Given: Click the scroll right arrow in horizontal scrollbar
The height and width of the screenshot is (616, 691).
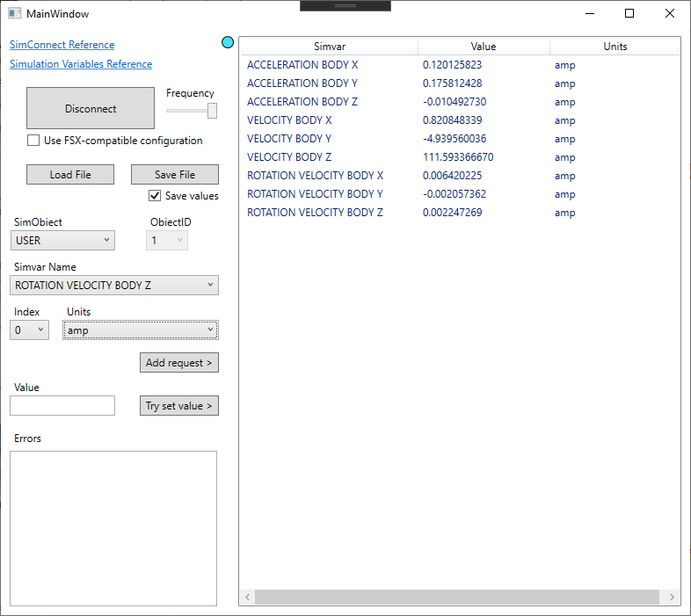Looking at the screenshot, I should 673,598.
